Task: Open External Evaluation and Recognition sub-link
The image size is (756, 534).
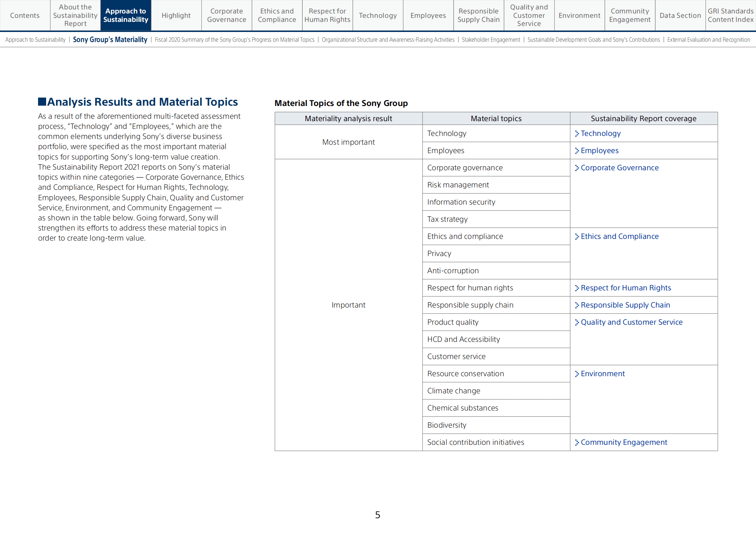Action: click(x=709, y=40)
